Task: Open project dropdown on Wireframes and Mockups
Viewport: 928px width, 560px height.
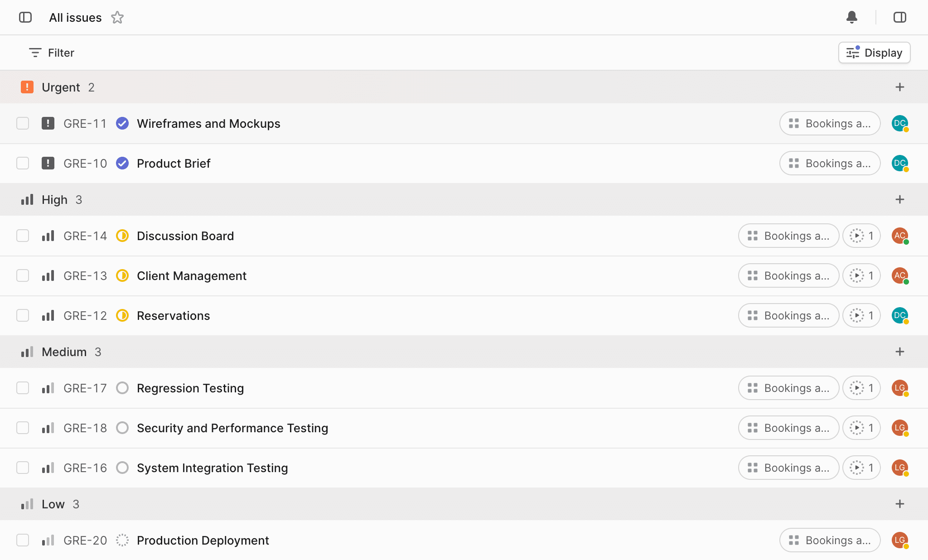Action: (x=830, y=123)
